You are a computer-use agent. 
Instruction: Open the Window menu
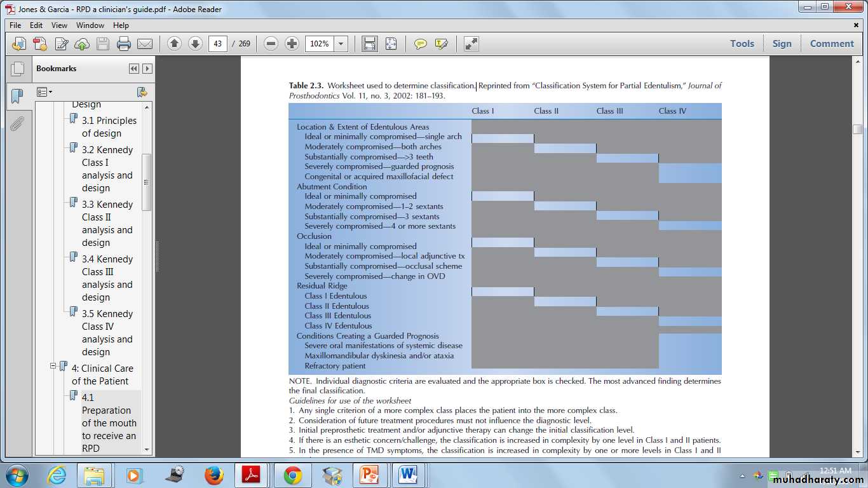point(90,25)
